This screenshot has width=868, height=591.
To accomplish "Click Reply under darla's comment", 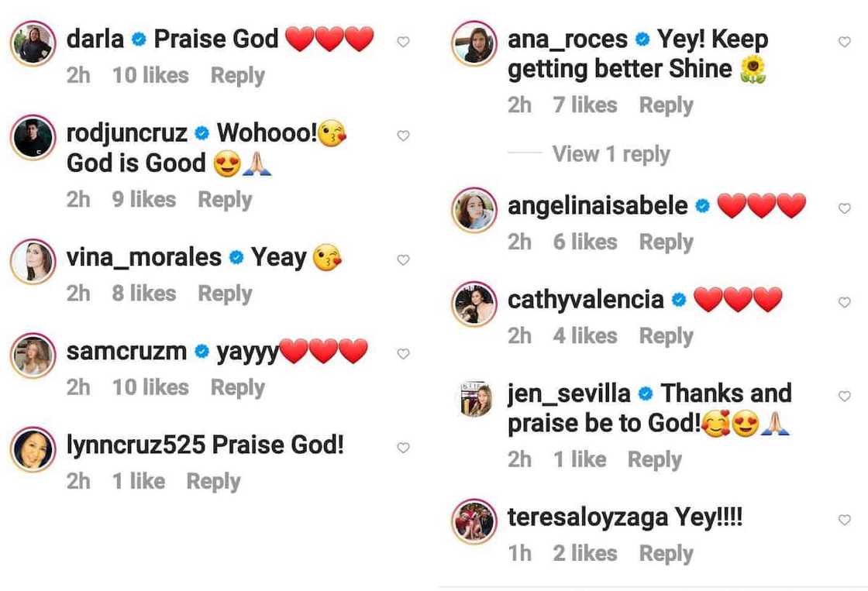I will point(237,76).
